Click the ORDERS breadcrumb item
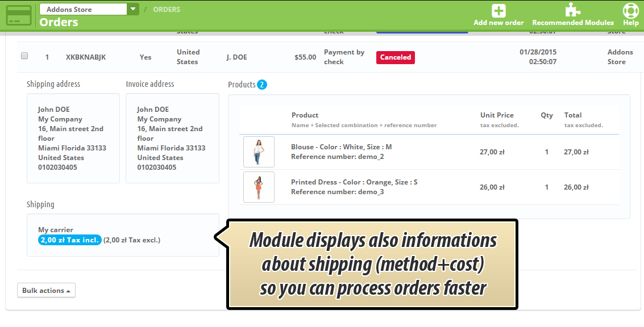 (x=167, y=10)
